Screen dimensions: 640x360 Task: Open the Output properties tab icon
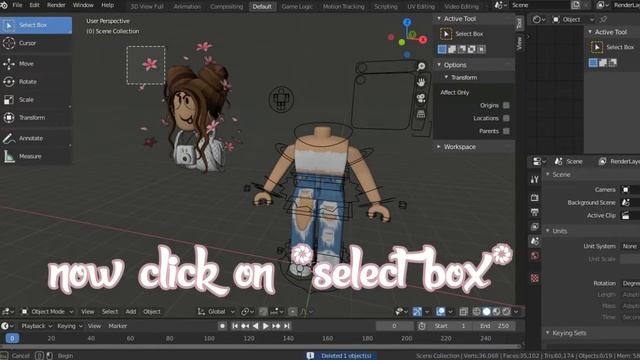[535, 212]
